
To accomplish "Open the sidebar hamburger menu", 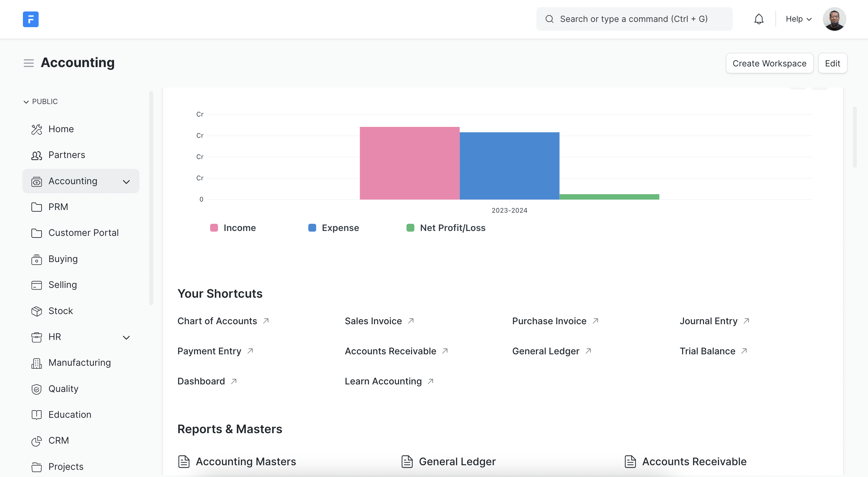I will click(29, 63).
